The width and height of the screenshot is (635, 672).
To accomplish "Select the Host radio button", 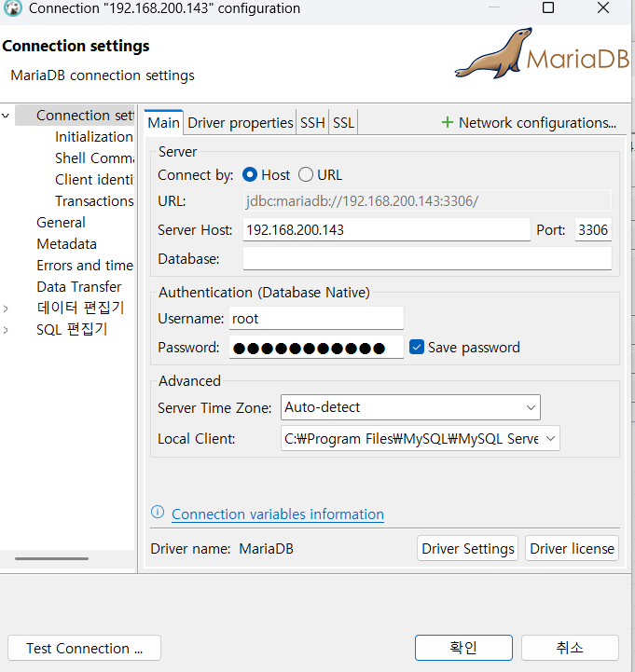I will (x=250, y=175).
